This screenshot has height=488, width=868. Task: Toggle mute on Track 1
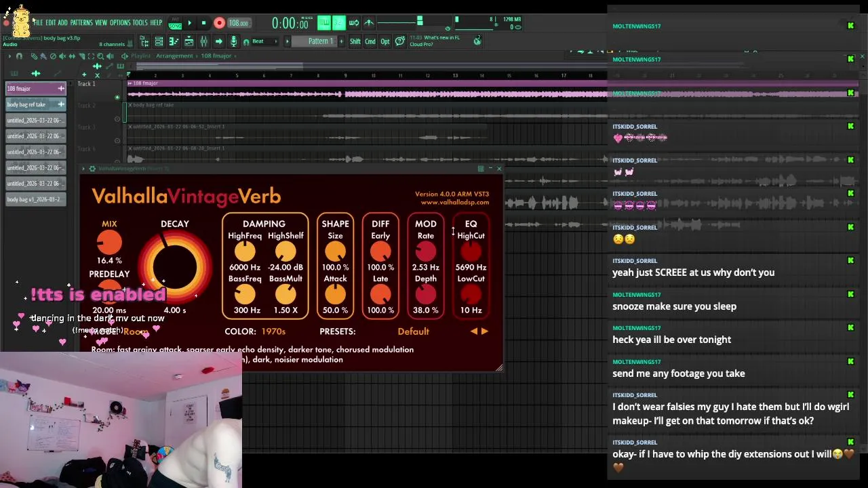[117, 97]
